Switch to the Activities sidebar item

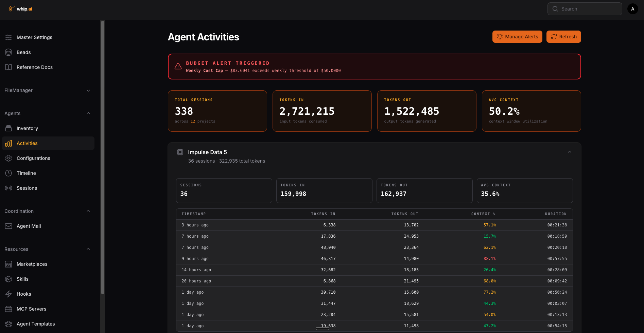pos(27,143)
